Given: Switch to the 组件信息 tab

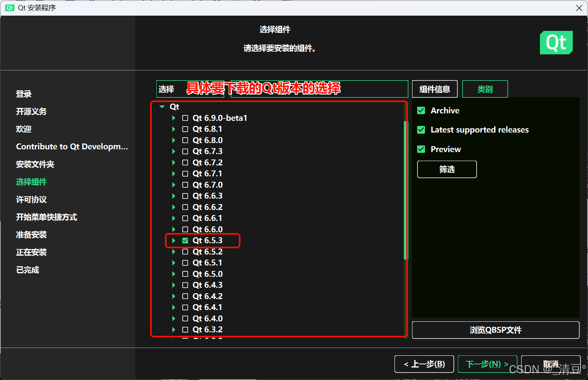Looking at the screenshot, I should (434, 89).
